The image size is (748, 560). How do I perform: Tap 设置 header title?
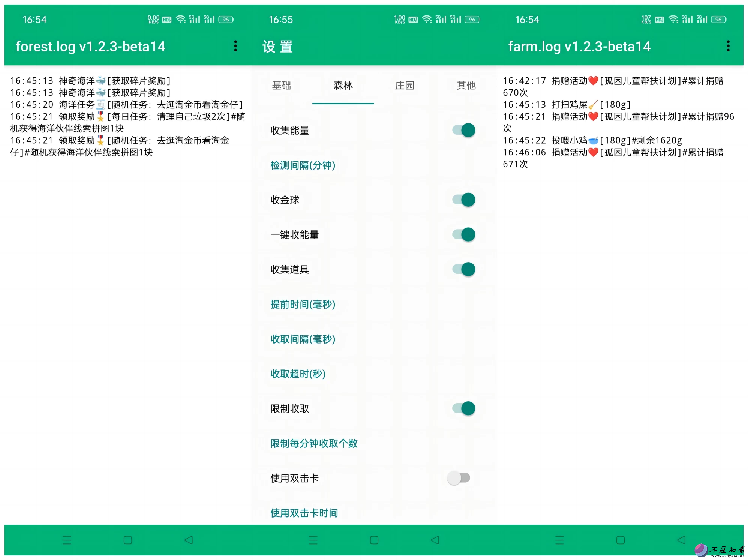277,47
